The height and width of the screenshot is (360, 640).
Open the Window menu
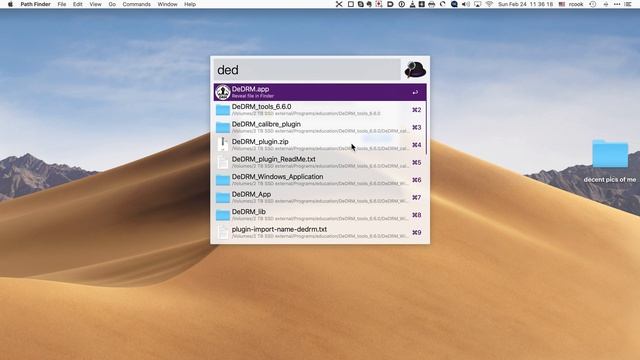[167, 4]
